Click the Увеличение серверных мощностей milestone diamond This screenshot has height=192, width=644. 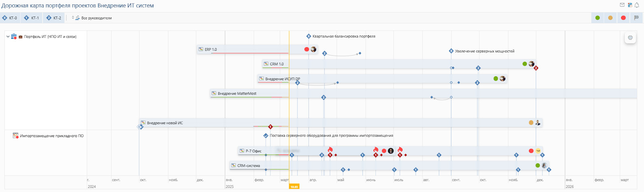pos(451,51)
